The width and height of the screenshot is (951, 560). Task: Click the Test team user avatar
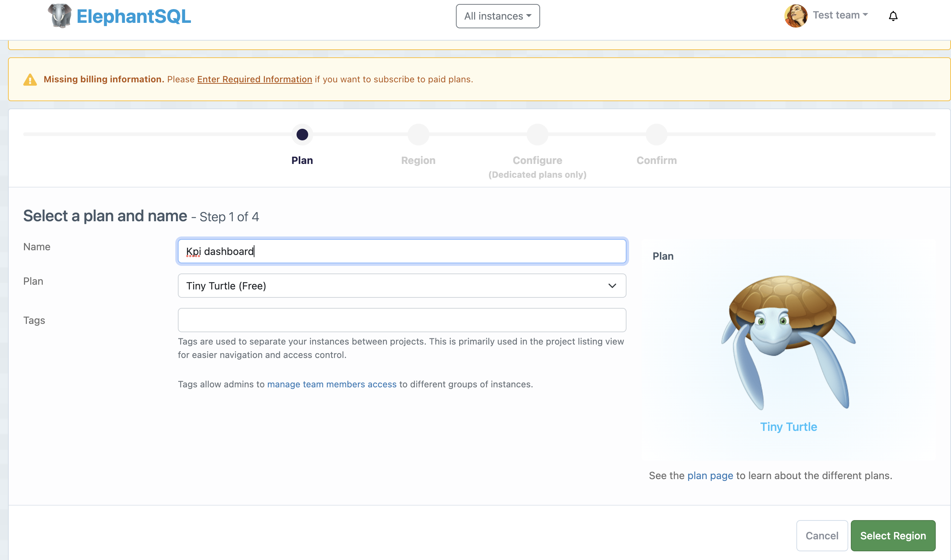pos(795,16)
